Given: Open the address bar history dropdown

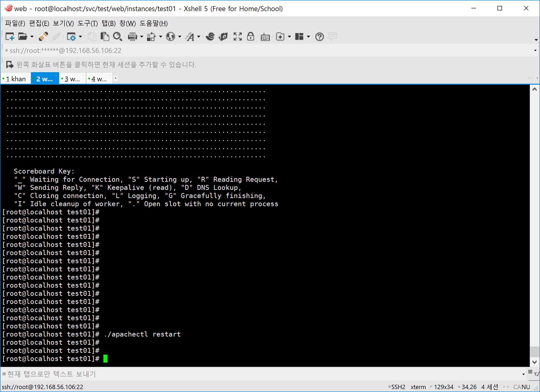Looking at the screenshot, I should [x=535, y=50].
